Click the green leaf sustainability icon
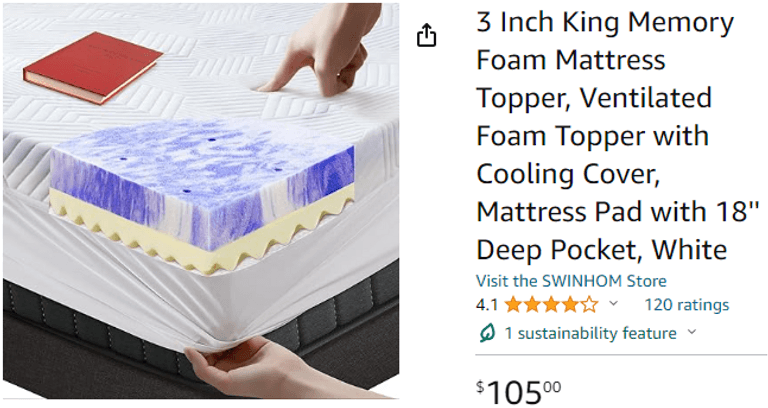This screenshot has width=768, height=408. (x=487, y=334)
